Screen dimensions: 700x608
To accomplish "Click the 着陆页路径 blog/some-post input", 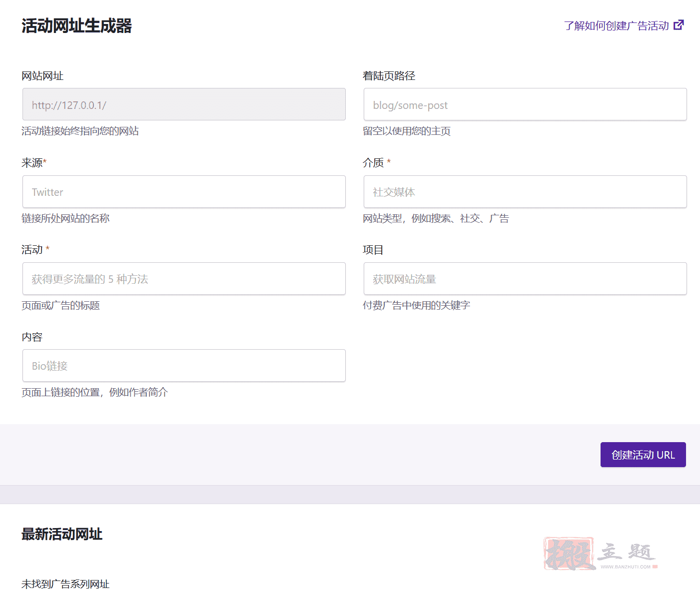I will [x=525, y=104].
